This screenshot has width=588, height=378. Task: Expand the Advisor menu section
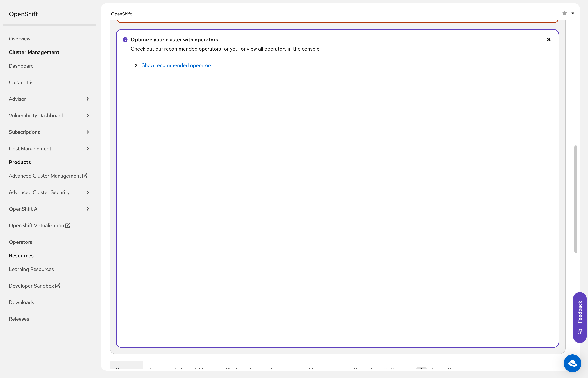point(88,99)
